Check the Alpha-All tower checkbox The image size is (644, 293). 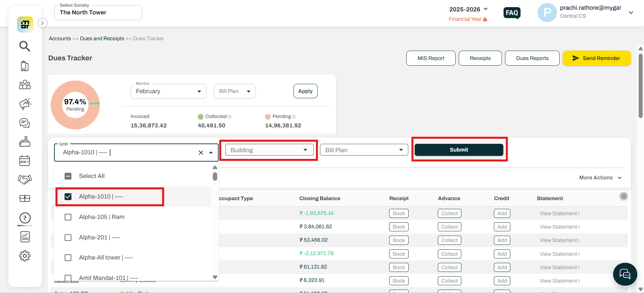pos(68,258)
